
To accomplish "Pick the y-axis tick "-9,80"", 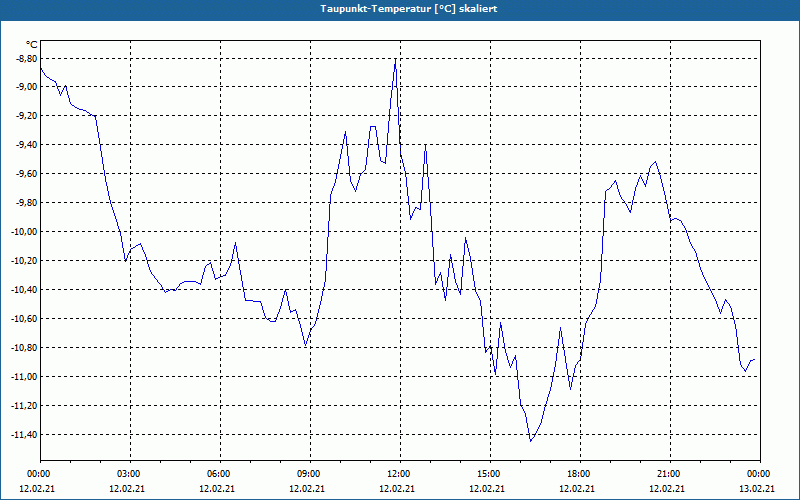I will point(28,203).
